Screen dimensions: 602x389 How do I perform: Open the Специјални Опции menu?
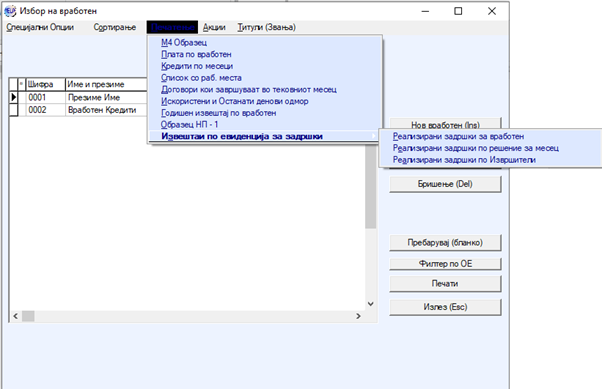pos(40,27)
